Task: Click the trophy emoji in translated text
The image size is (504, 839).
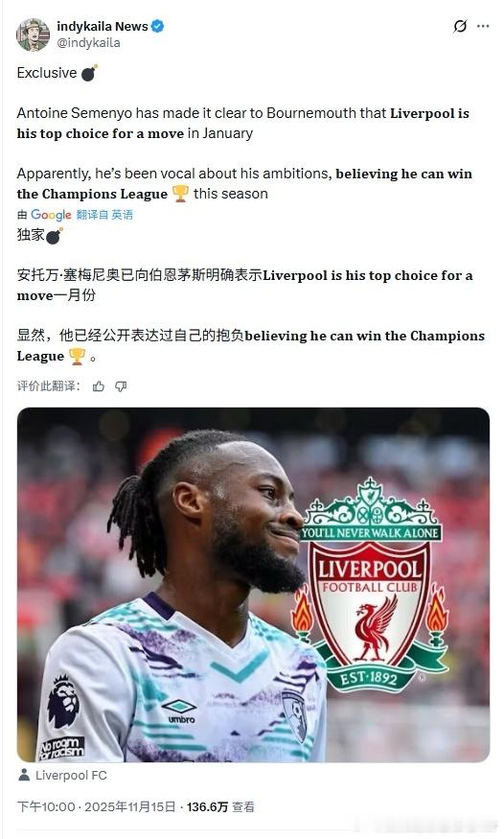Action: point(78,356)
